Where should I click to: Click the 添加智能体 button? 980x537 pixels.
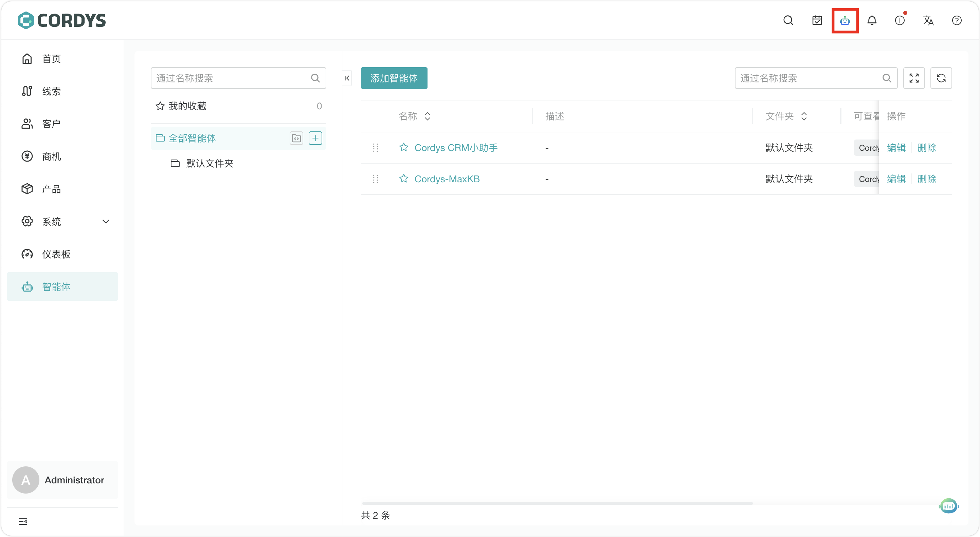pos(394,78)
